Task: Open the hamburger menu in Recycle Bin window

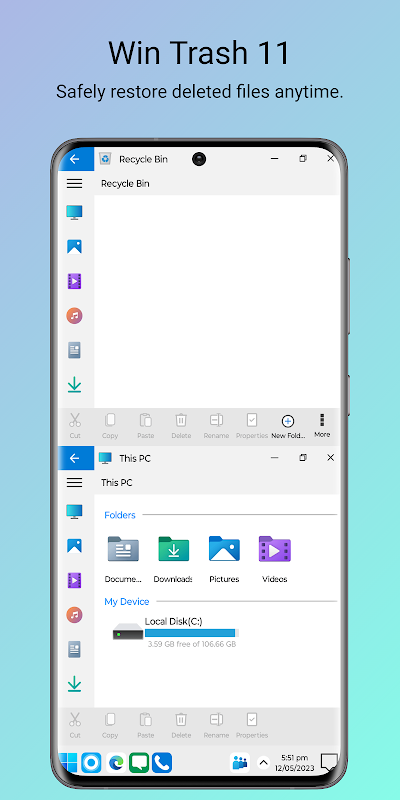Action: click(74, 183)
